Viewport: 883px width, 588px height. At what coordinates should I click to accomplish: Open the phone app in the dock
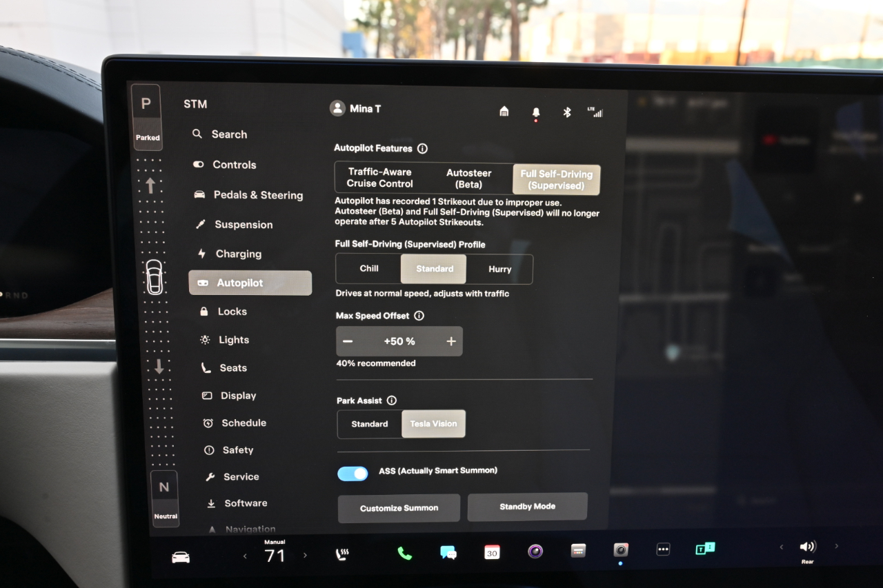coord(404,553)
